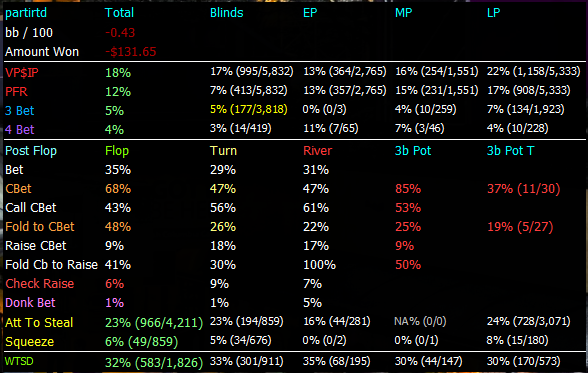
Task: Click the Donk Bet row label
Action: click(30, 303)
